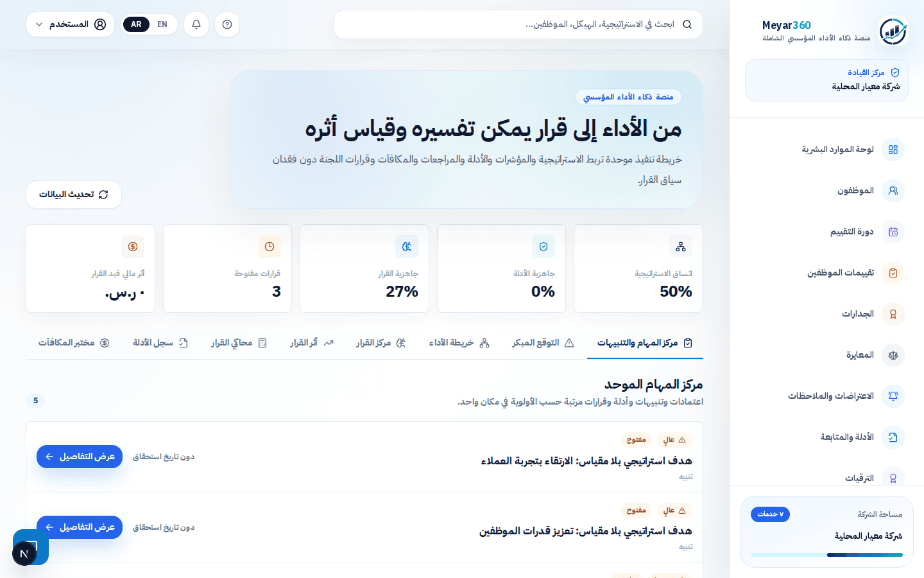Open الأدلة والمتابعة document icon

893,437
